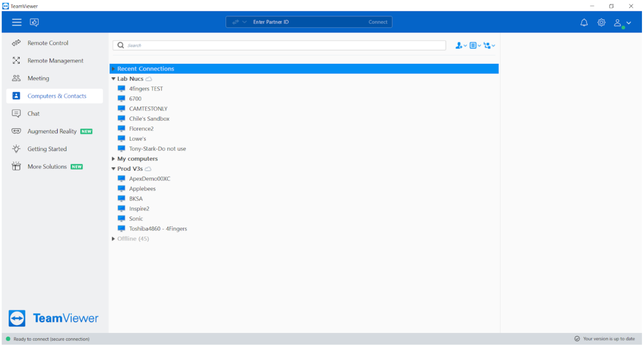Open the group layout options icon

pyautogui.click(x=489, y=46)
